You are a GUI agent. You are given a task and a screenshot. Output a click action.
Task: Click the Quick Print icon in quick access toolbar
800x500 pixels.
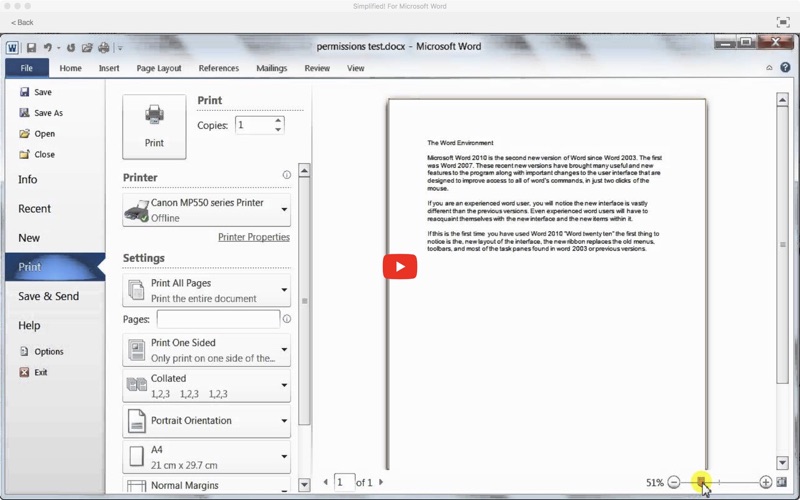point(104,48)
